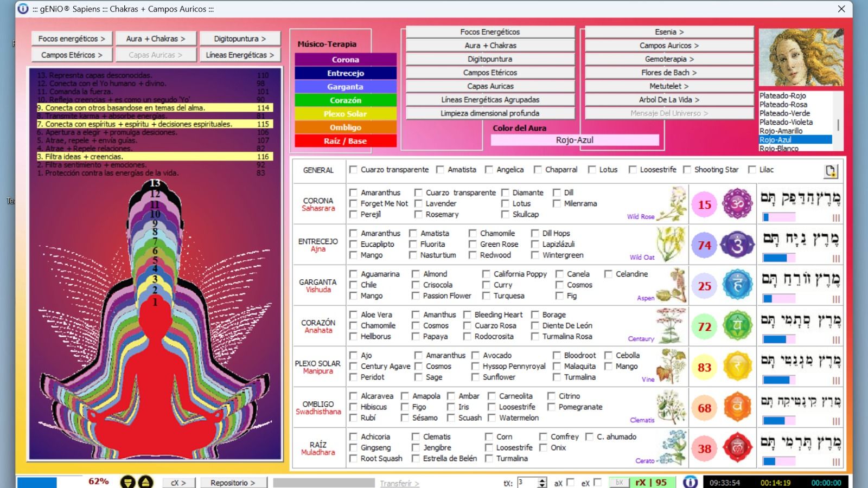868x488 pixels.
Task: Click the cX > button
Action: pos(178,483)
